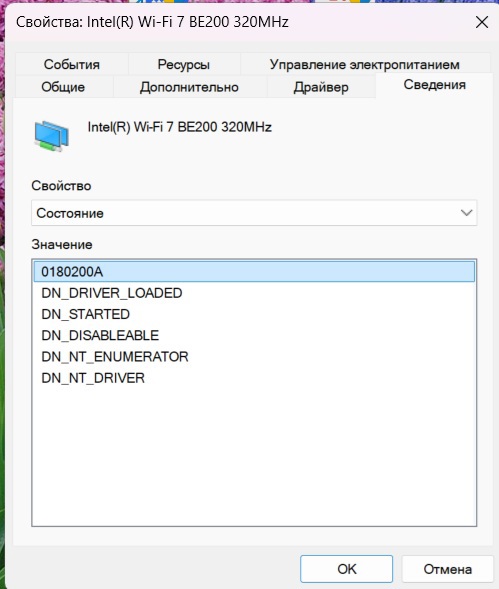Switch to the События tab
This screenshot has width=499, height=589.
(71, 65)
